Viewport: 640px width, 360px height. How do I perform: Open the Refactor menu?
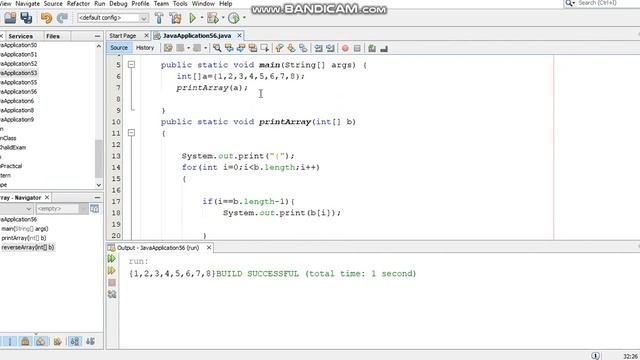pyautogui.click(x=78, y=4)
